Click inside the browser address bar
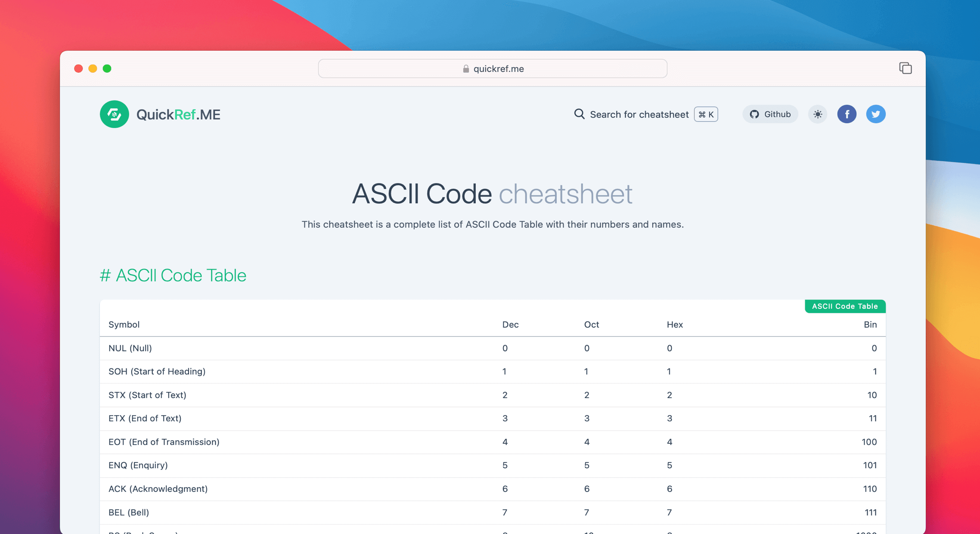Viewport: 980px width, 534px height. coord(492,68)
